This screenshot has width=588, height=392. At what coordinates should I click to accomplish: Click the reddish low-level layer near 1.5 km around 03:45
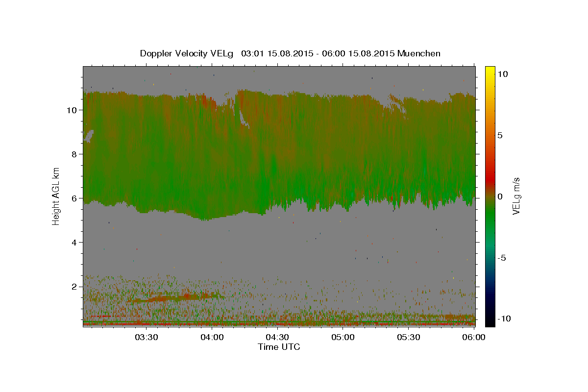click(x=175, y=297)
